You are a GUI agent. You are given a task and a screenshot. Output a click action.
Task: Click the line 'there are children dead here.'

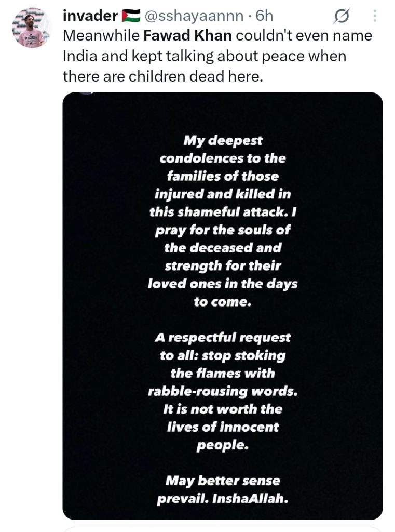coord(163,76)
